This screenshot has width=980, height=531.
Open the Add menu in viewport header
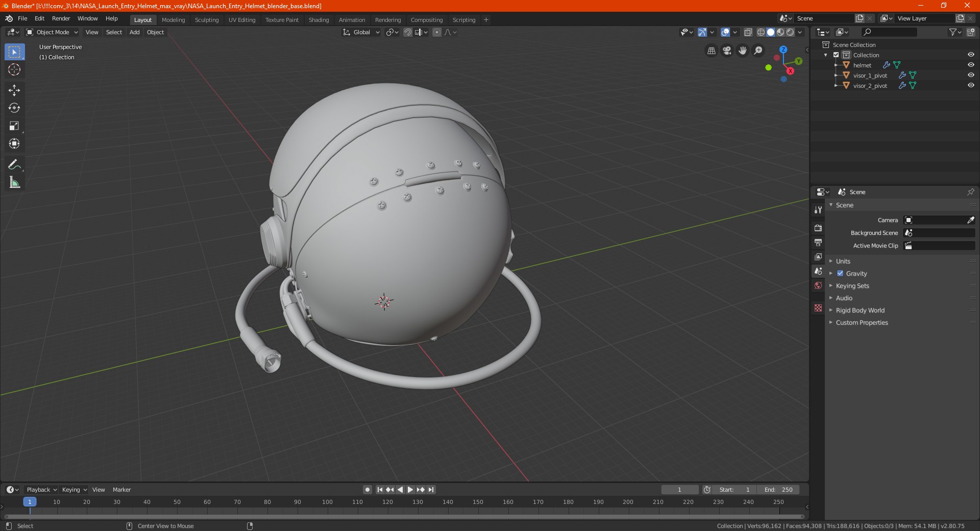point(134,32)
